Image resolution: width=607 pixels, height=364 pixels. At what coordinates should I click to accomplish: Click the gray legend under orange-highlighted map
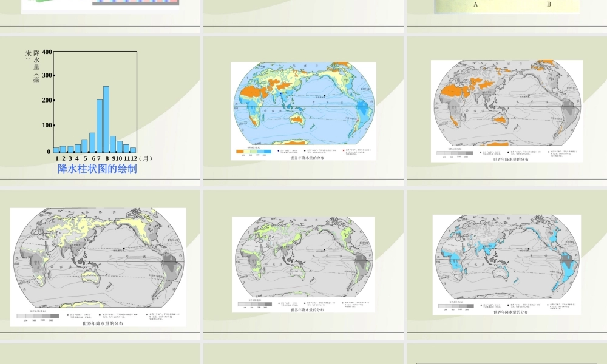[x=455, y=153]
